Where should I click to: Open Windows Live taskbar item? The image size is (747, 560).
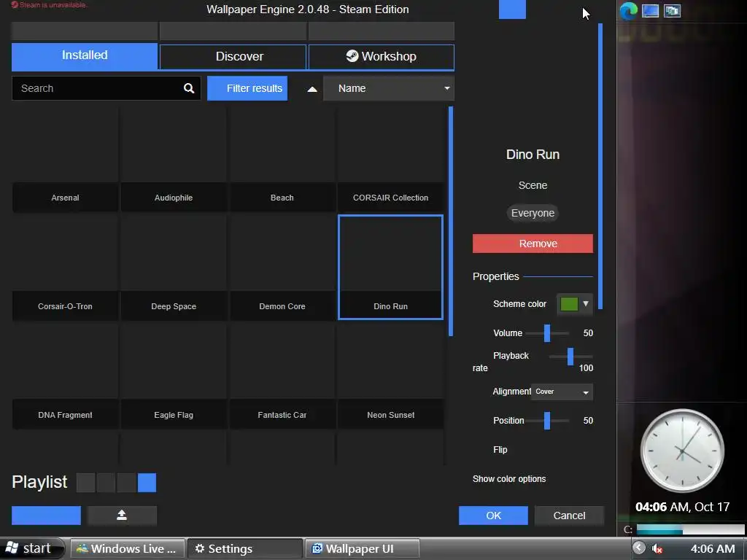[x=128, y=548]
